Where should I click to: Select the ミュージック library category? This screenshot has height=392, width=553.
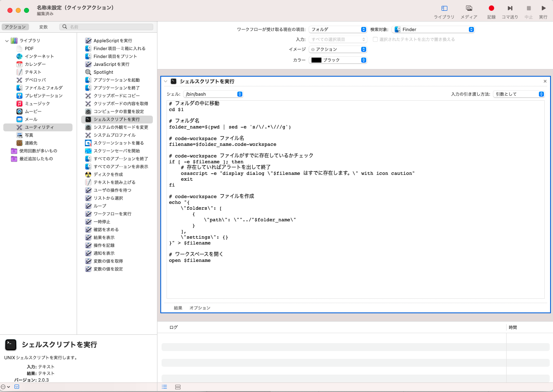pos(34,104)
